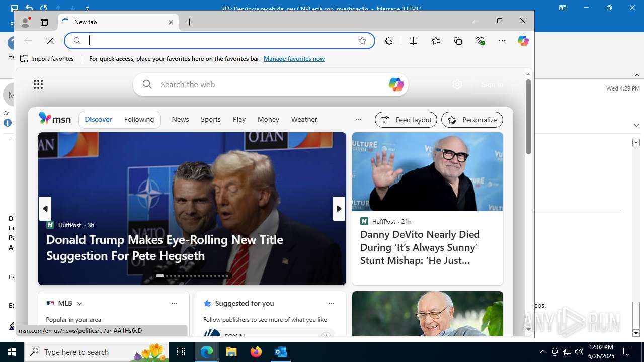Open Feed layout options
Image resolution: width=644 pixels, height=362 pixels.
pos(406,120)
